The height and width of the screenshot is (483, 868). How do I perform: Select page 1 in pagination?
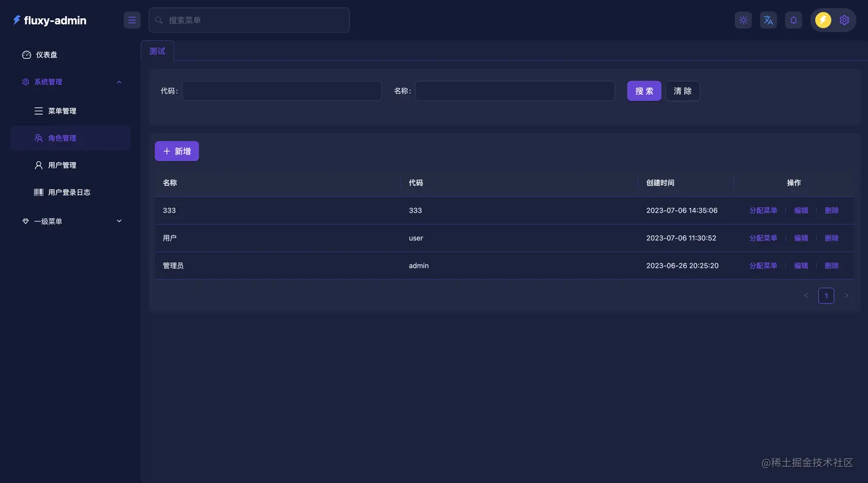click(826, 296)
